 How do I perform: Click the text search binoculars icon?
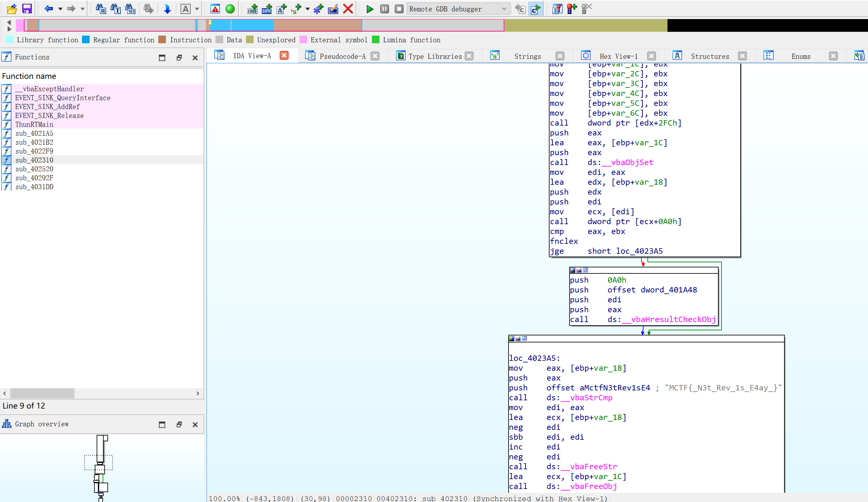click(115, 9)
